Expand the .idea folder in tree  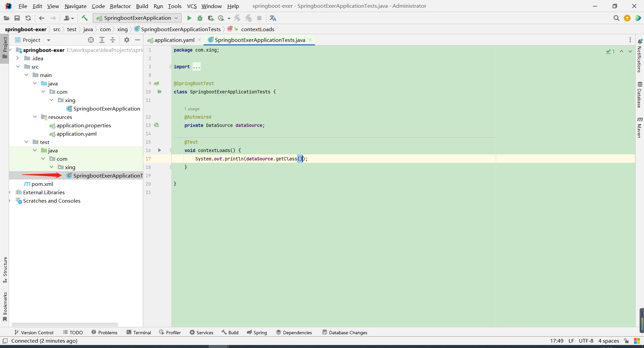[18, 58]
